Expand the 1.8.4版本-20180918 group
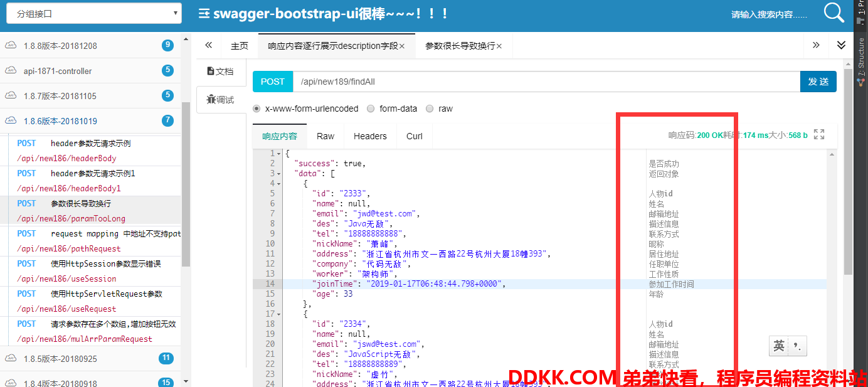The image size is (868, 387). coord(90,382)
